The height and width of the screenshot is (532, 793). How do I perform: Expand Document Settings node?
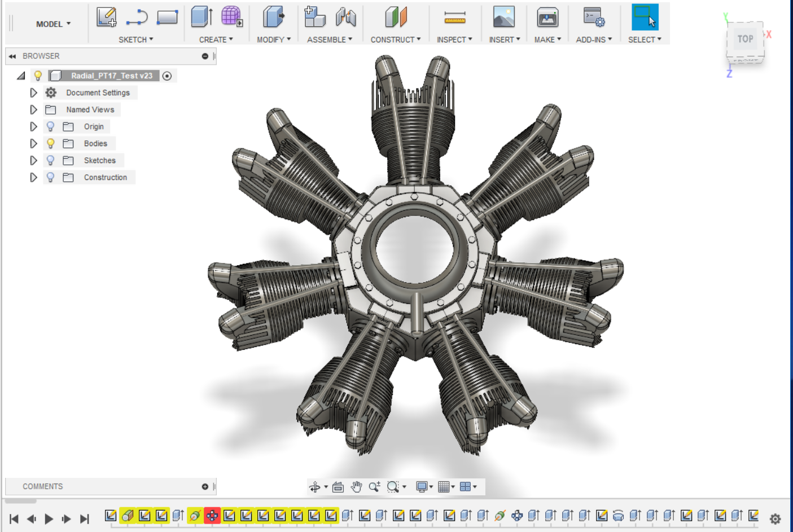[33, 93]
